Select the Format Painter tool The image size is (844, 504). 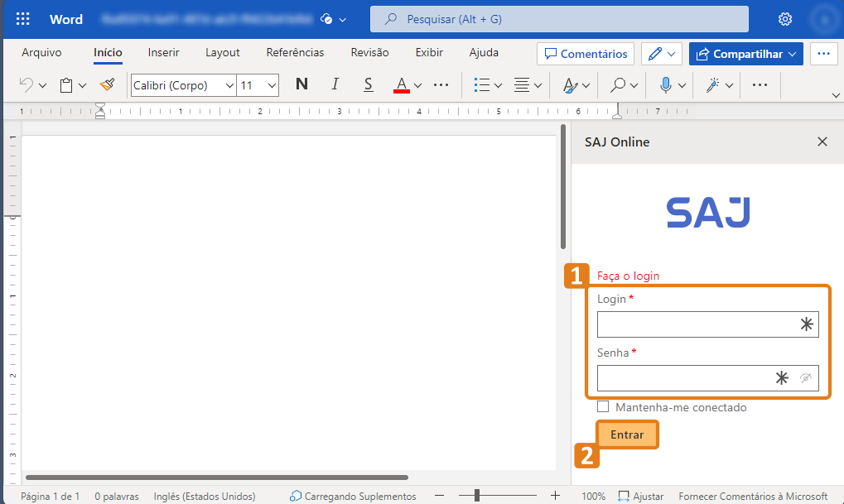(107, 84)
